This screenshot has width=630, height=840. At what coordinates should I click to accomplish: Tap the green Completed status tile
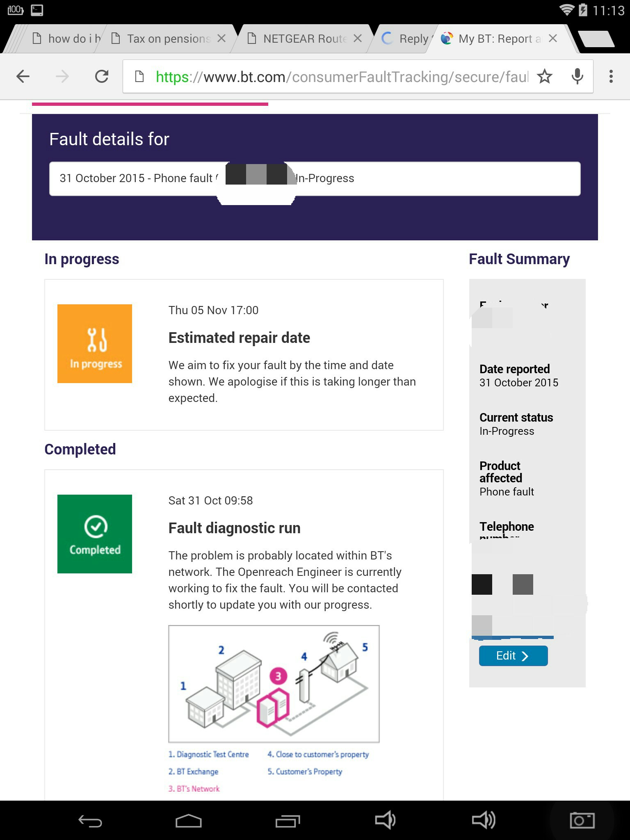[x=95, y=534]
